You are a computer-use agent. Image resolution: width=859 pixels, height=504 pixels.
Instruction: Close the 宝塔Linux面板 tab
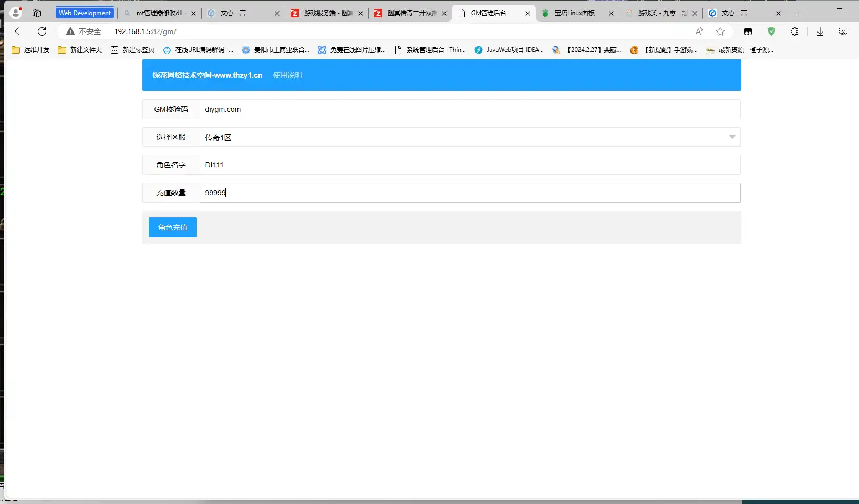(x=611, y=13)
